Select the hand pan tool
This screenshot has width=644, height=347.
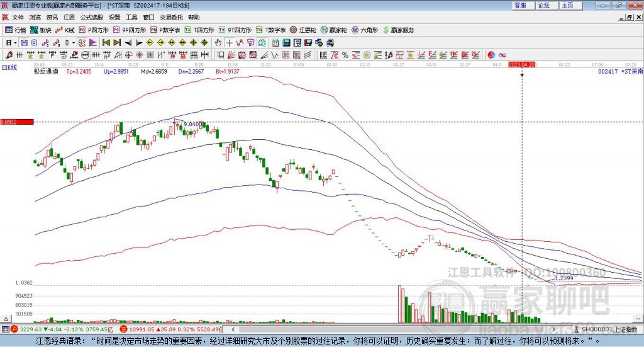pyautogui.click(x=218, y=43)
